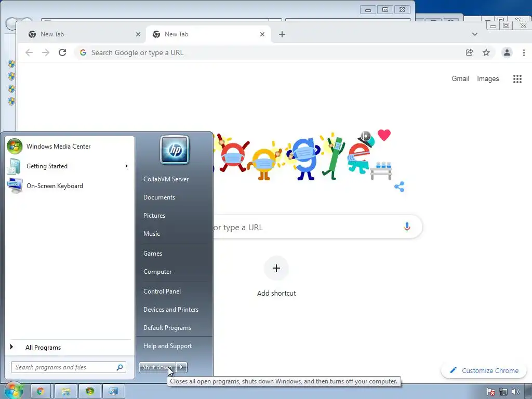Open Devices and Printers
This screenshot has width=532, height=399.
click(171, 310)
